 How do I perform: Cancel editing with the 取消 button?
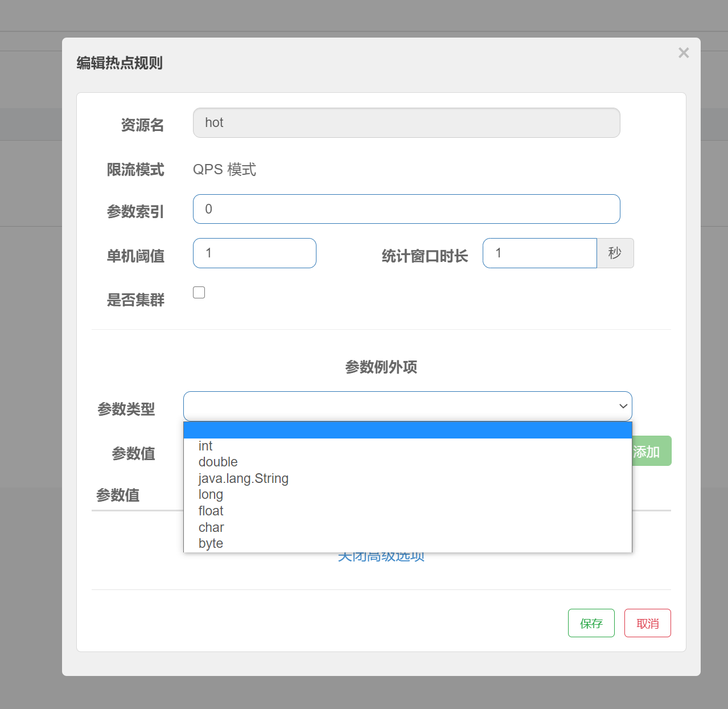647,623
